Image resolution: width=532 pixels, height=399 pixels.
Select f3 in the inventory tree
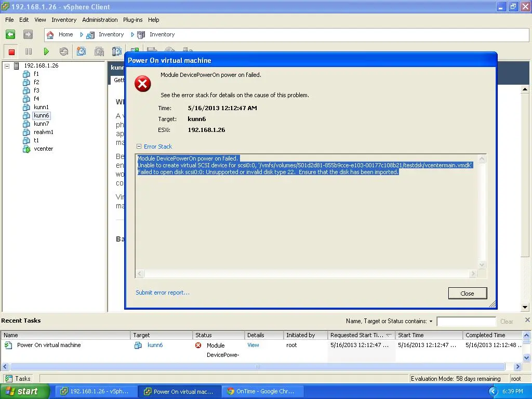click(36, 90)
